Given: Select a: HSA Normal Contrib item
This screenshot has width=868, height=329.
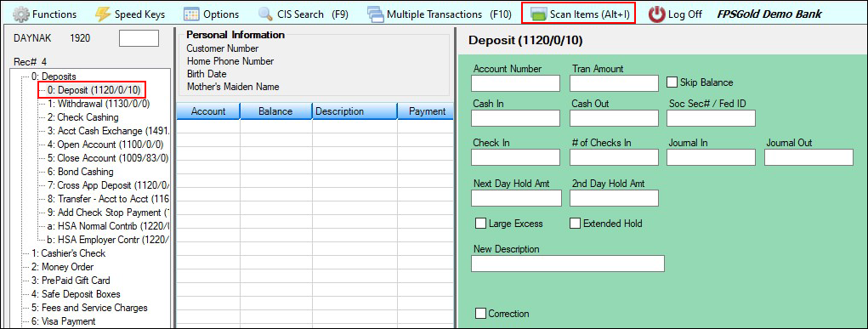Looking at the screenshot, I should (x=109, y=226).
